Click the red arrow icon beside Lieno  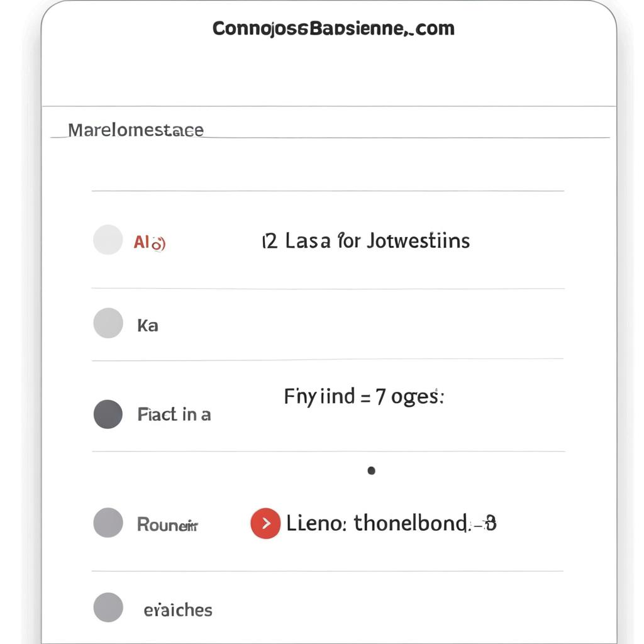point(265,523)
